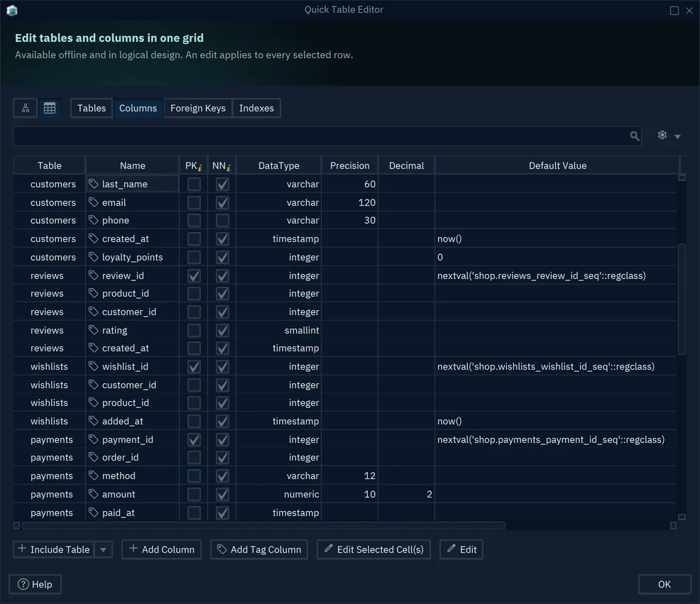The image size is (700, 604).
Task: Click the PK column info icon
Action: coord(200,168)
